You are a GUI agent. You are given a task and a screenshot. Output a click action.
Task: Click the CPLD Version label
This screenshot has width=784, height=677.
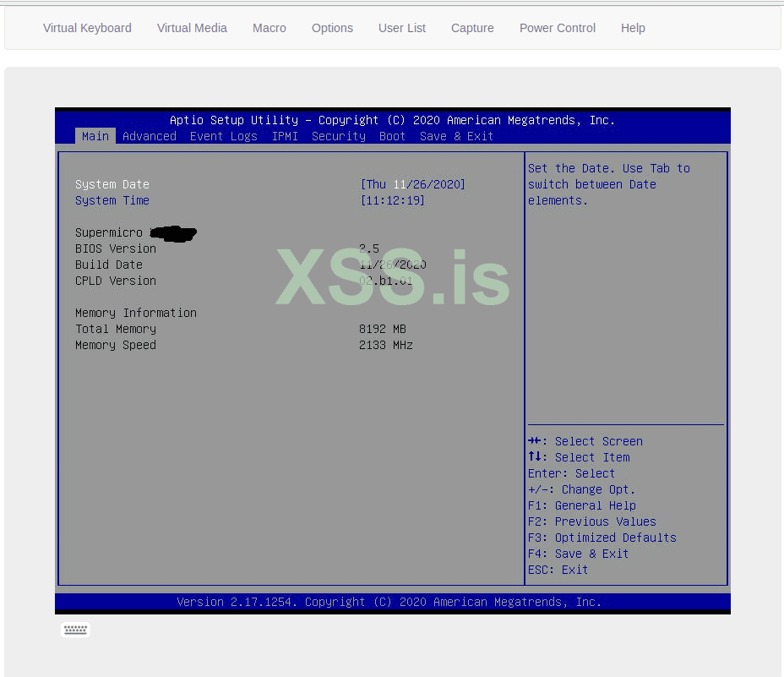click(116, 281)
